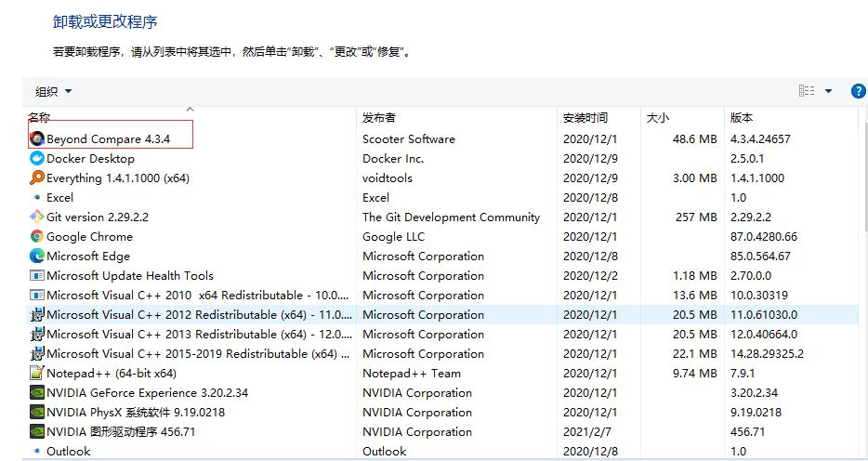This screenshot has height=461, width=868.
Task: Click install date 2021/2/7
Action: tap(588, 431)
